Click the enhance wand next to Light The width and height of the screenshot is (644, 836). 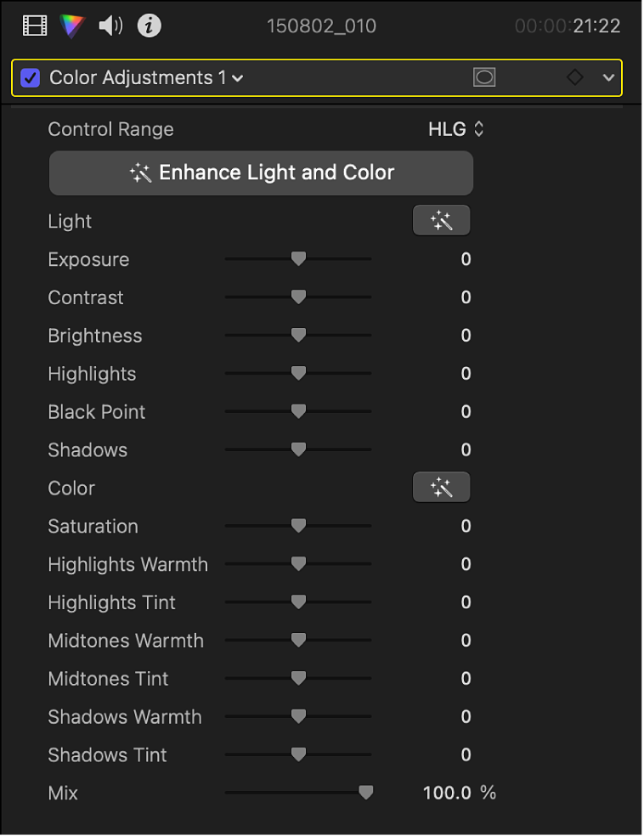click(x=441, y=219)
